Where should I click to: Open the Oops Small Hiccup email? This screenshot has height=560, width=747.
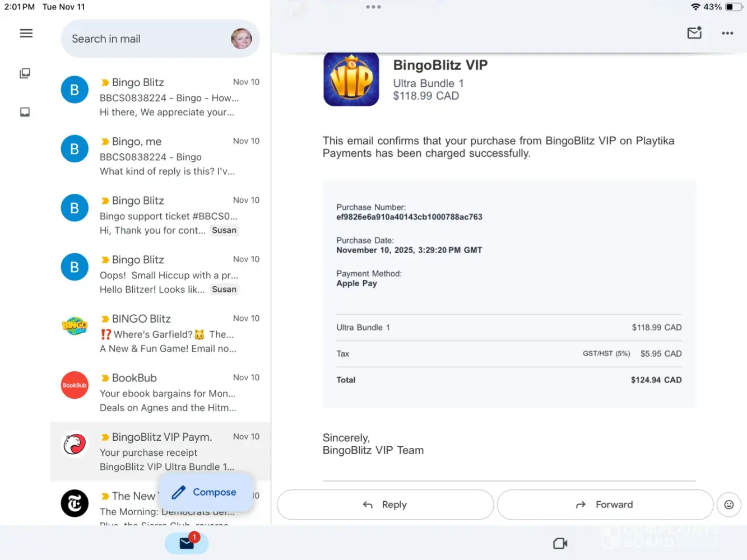tap(168, 275)
